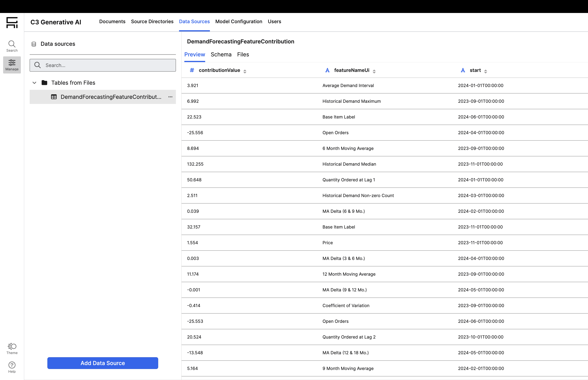The image size is (588, 380).
Task: Select the DemandForecastingFeatureContribut... tree item
Action: tap(110, 97)
